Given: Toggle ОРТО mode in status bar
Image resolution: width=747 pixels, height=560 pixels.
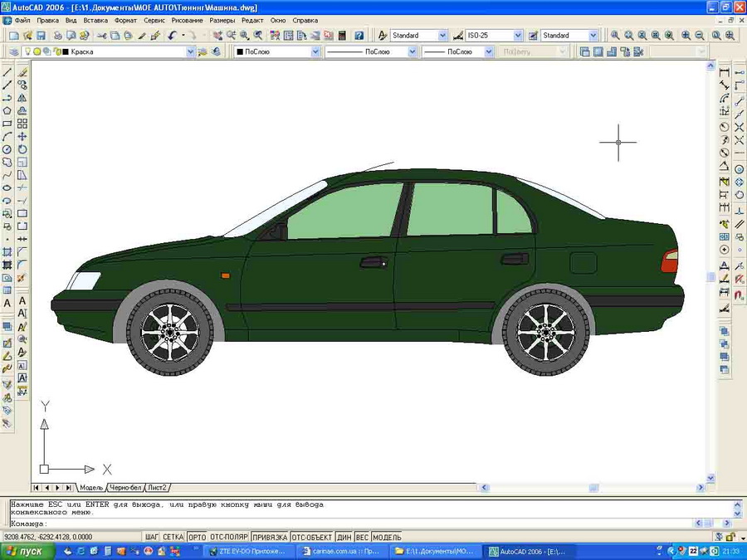Looking at the screenshot, I should 197,537.
